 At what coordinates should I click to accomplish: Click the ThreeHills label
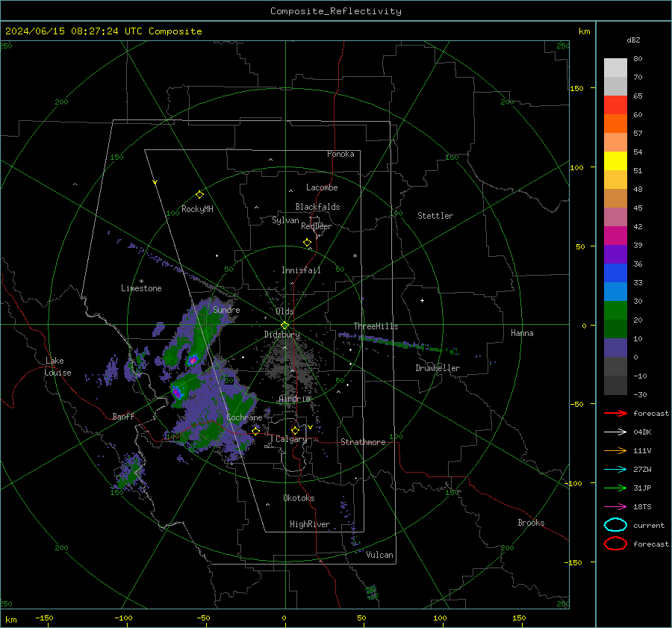click(x=376, y=326)
